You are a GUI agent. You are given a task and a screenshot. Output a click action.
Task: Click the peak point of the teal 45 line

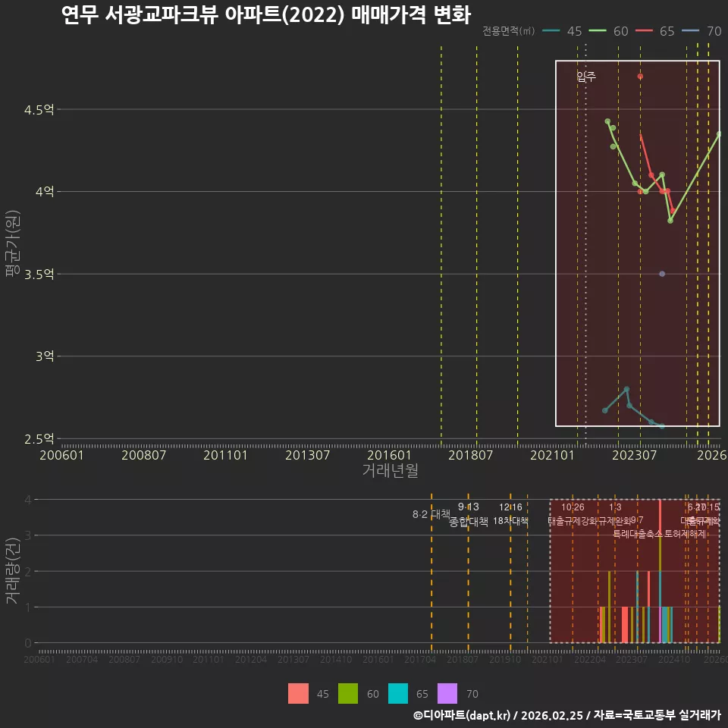626,389
